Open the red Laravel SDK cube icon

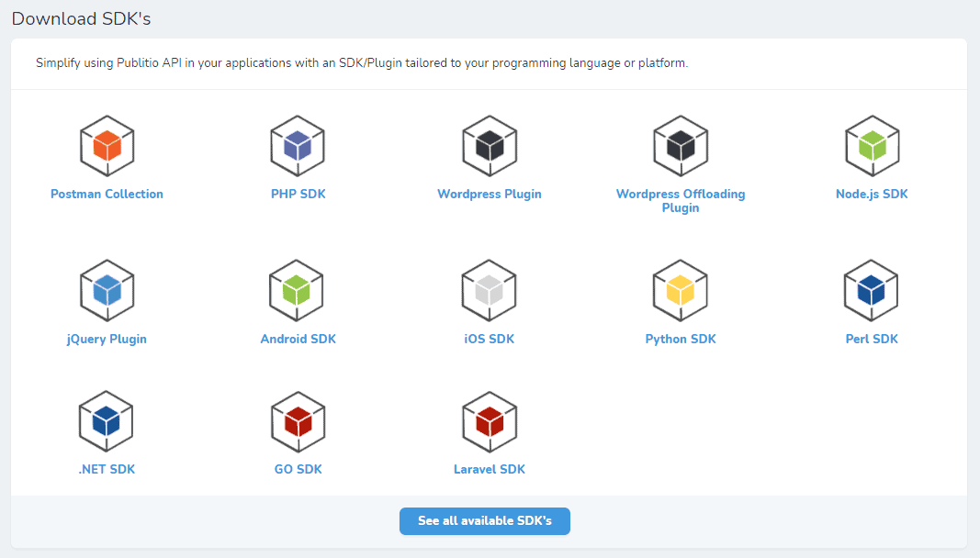(490, 421)
